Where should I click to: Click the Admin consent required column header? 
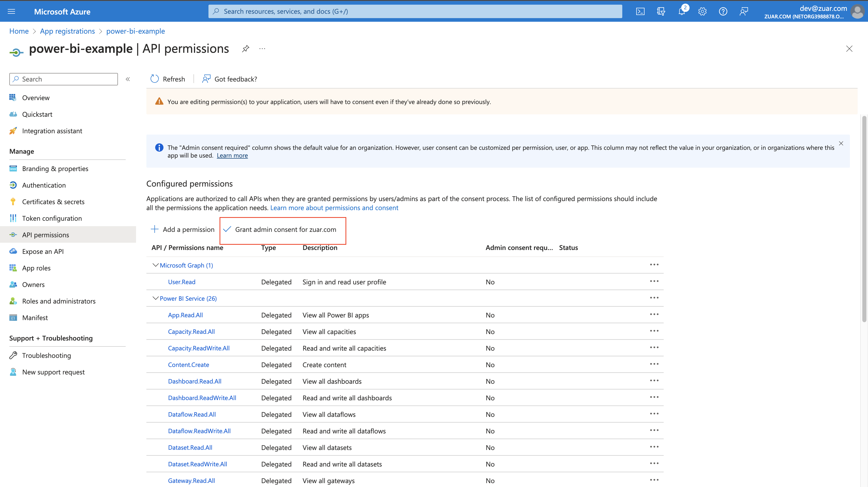[519, 247]
